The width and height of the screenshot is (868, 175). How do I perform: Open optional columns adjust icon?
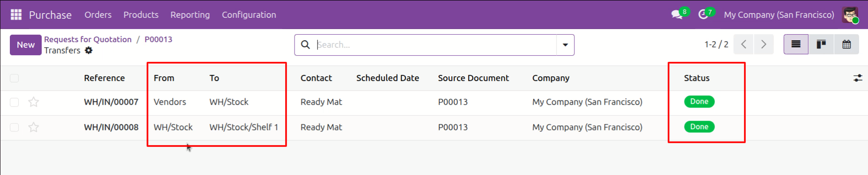click(858, 78)
